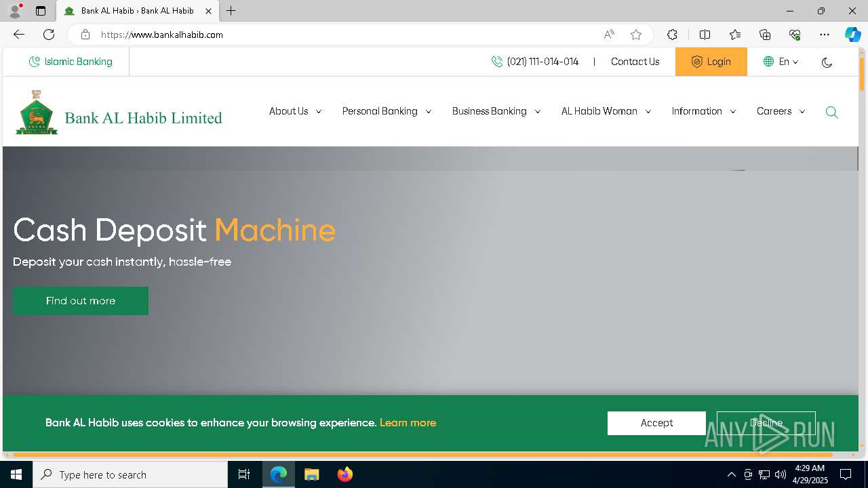
Task: Open the Islamic Banking link
Action: tap(71, 62)
